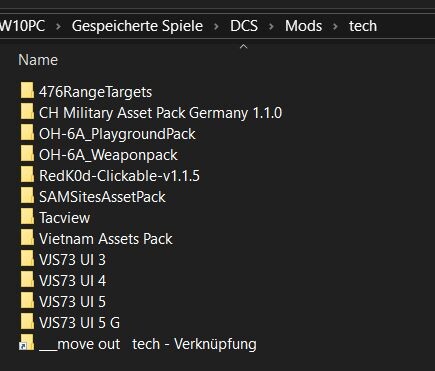Select the 476RangeTargets folder icon

(x=27, y=91)
